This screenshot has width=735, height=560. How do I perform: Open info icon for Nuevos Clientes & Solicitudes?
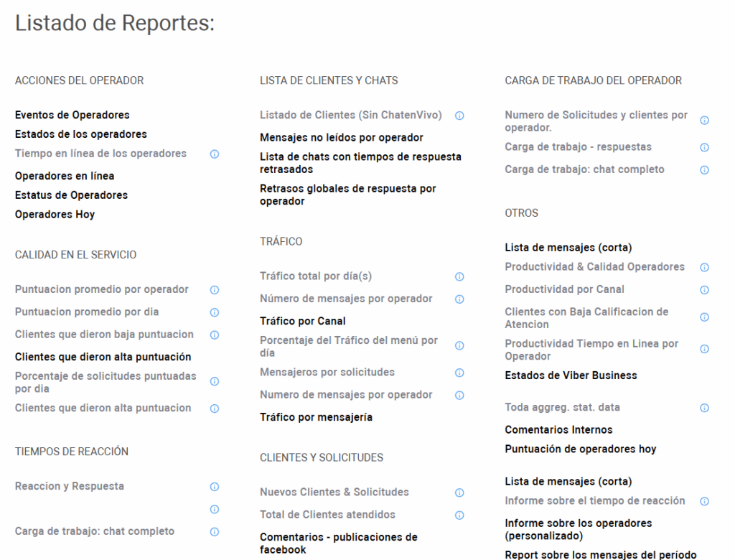[x=459, y=493]
